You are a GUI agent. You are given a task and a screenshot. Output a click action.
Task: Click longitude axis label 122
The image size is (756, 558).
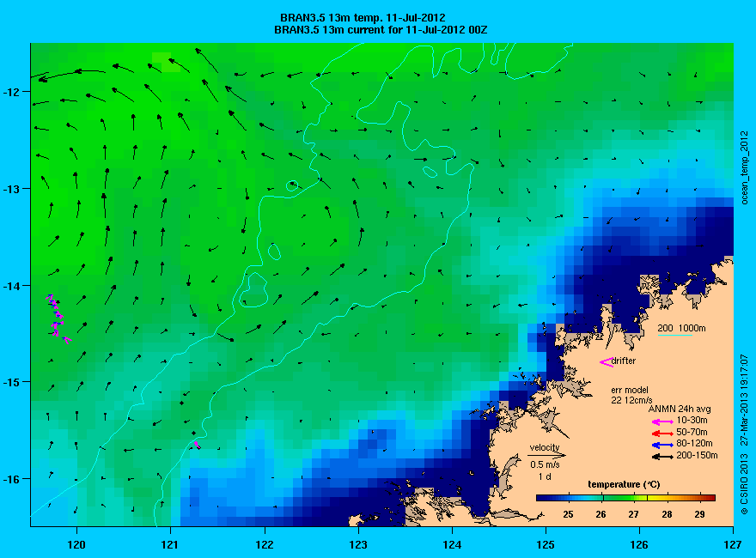[265, 544]
